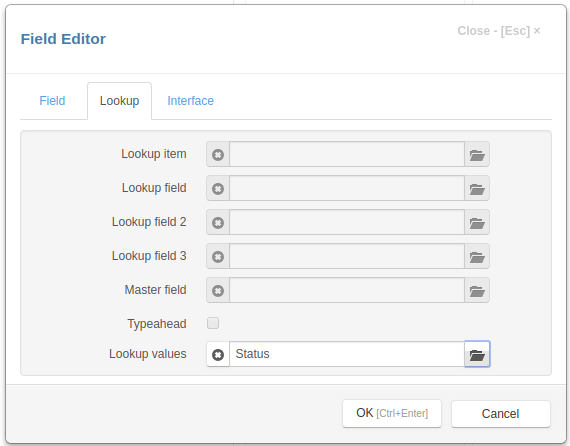Focus the Lookup item input field
Viewport: 570px width, 446px height.
click(x=347, y=154)
